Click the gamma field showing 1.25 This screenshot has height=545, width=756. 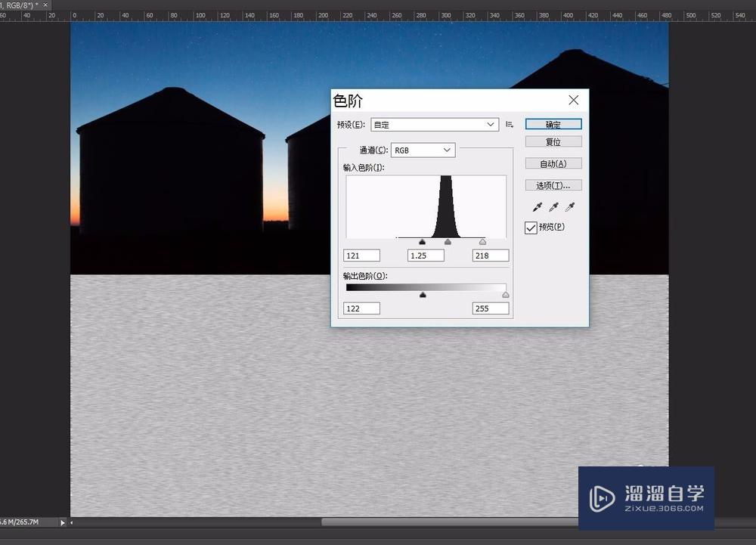[426, 255]
